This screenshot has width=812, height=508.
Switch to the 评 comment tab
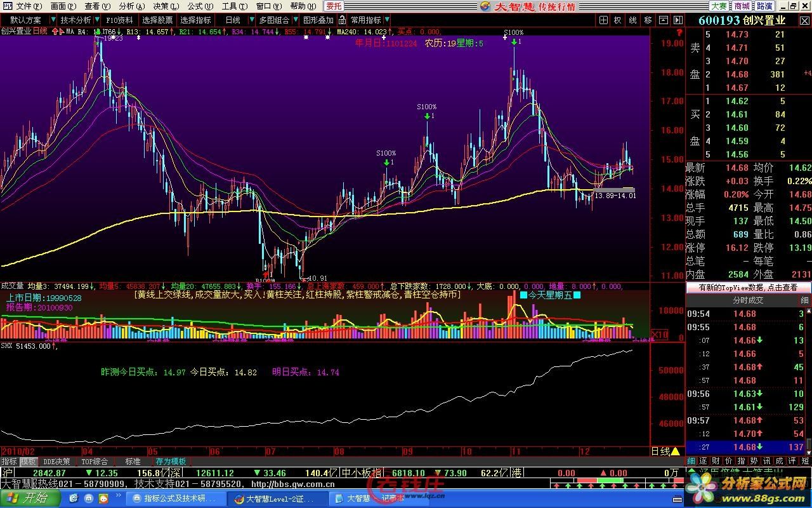tap(792, 460)
